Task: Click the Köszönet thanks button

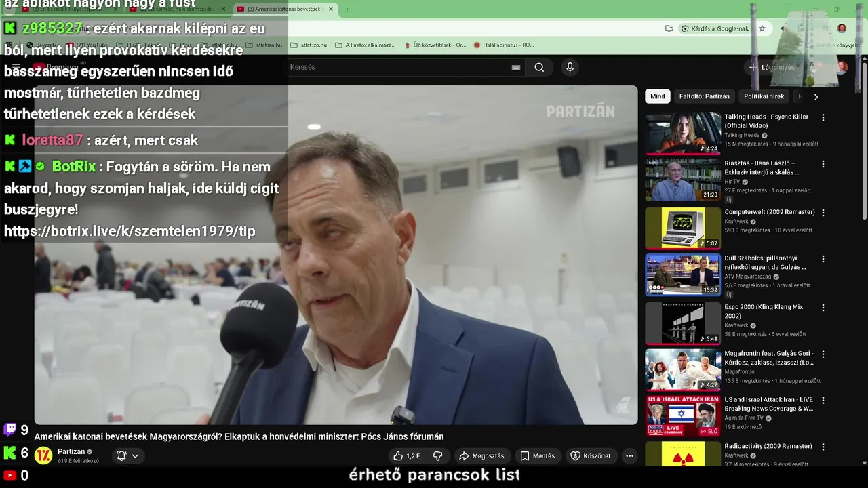Action: (x=591, y=456)
